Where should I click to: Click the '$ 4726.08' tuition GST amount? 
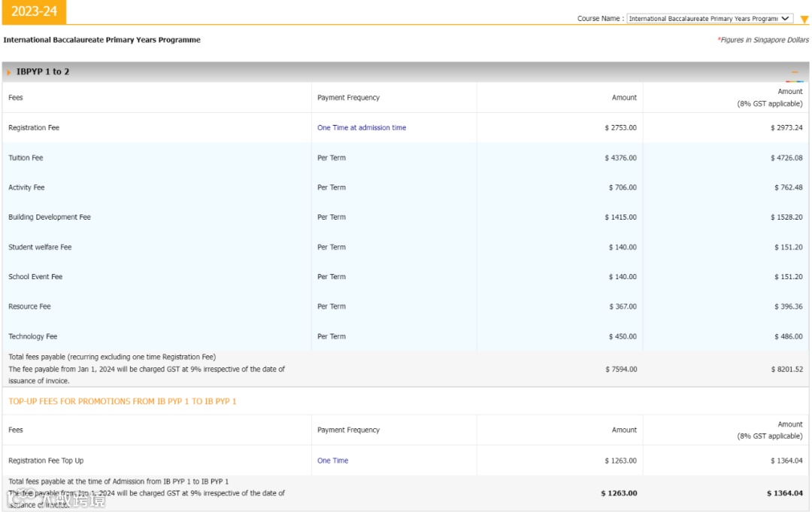[786, 157]
